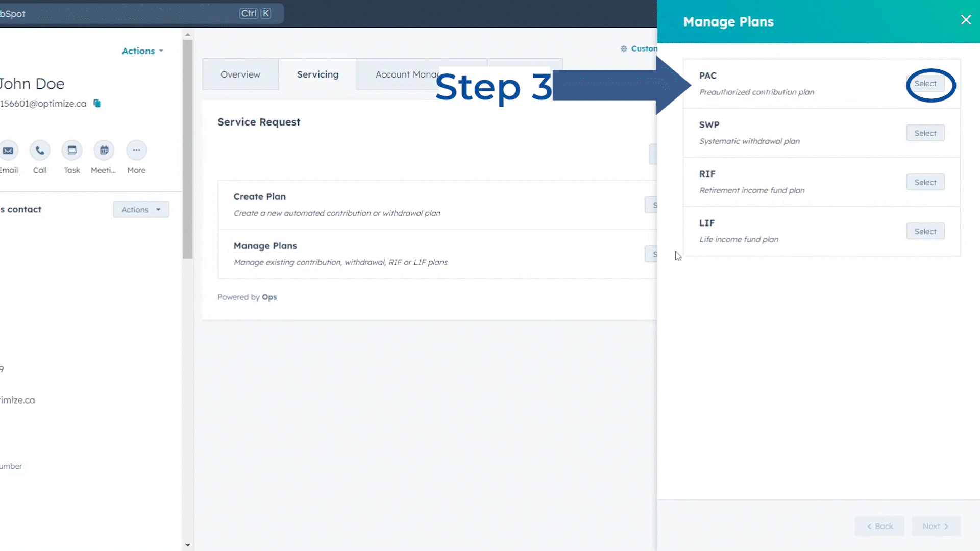Scroll down in the service request area

point(188,545)
